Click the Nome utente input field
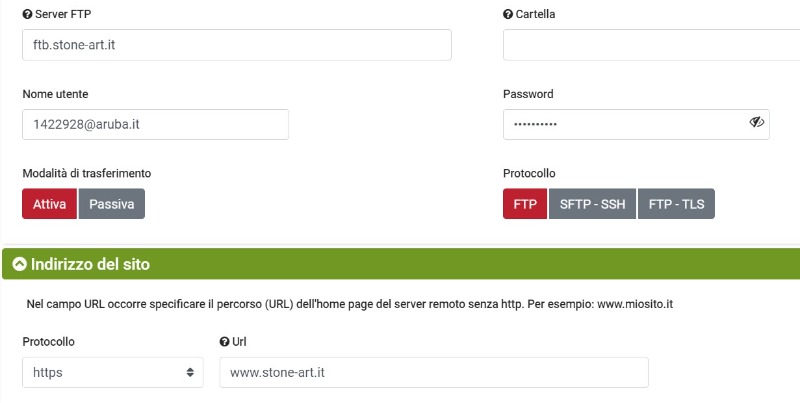800x403 pixels. click(155, 124)
